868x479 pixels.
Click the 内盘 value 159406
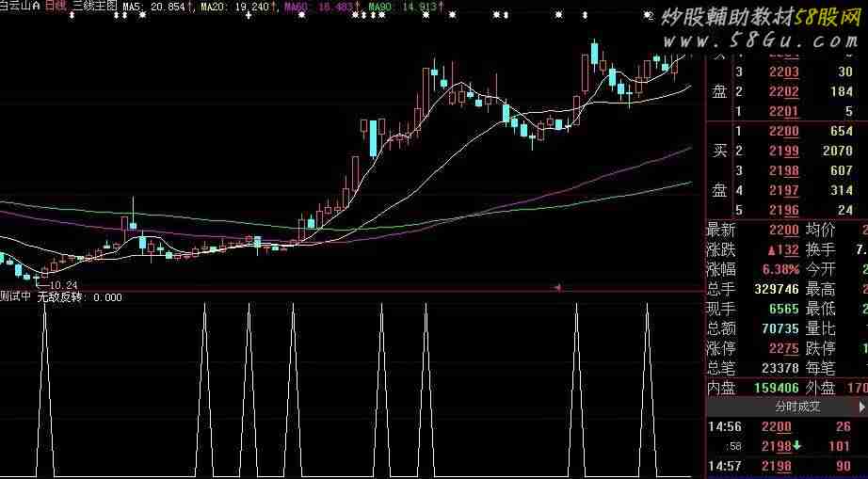pos(775,388)
